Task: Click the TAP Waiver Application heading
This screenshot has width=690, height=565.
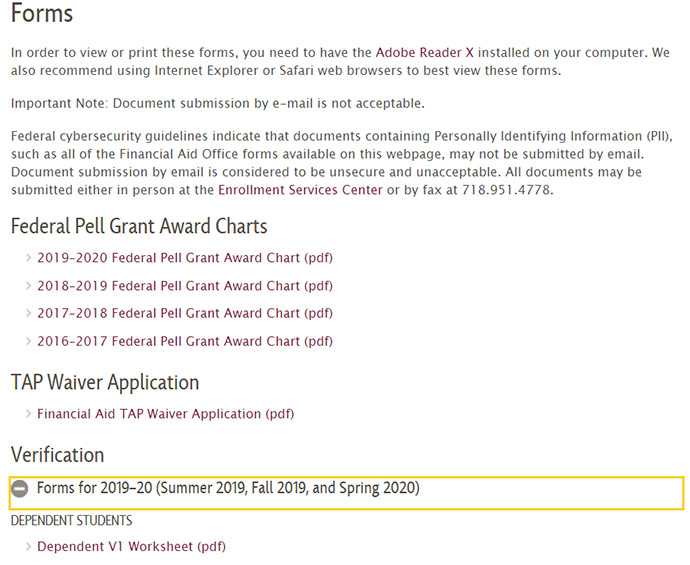Action: pyautogui.click(x=105, y=382)
